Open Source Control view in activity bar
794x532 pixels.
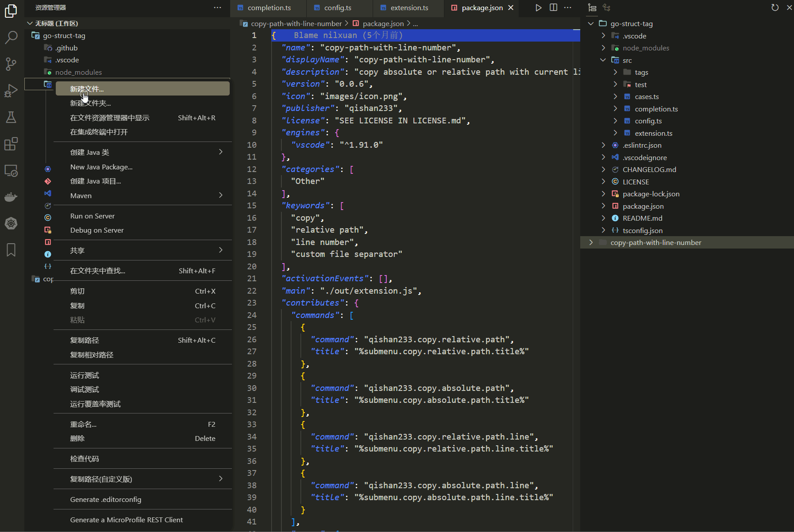11,64
